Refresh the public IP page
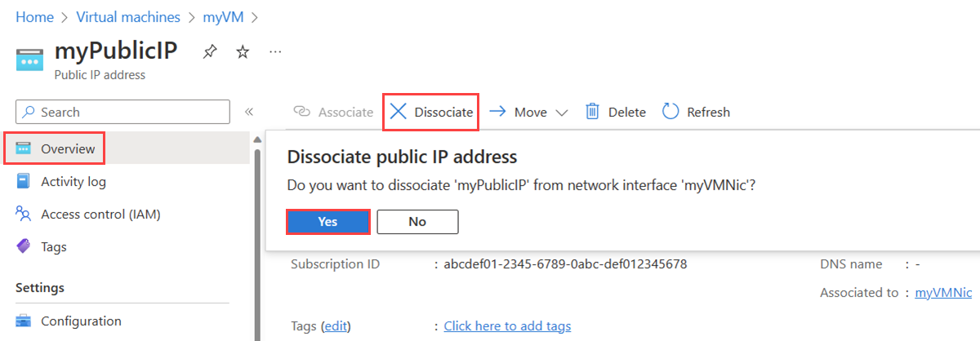980x341 pixels. (696, 112)
